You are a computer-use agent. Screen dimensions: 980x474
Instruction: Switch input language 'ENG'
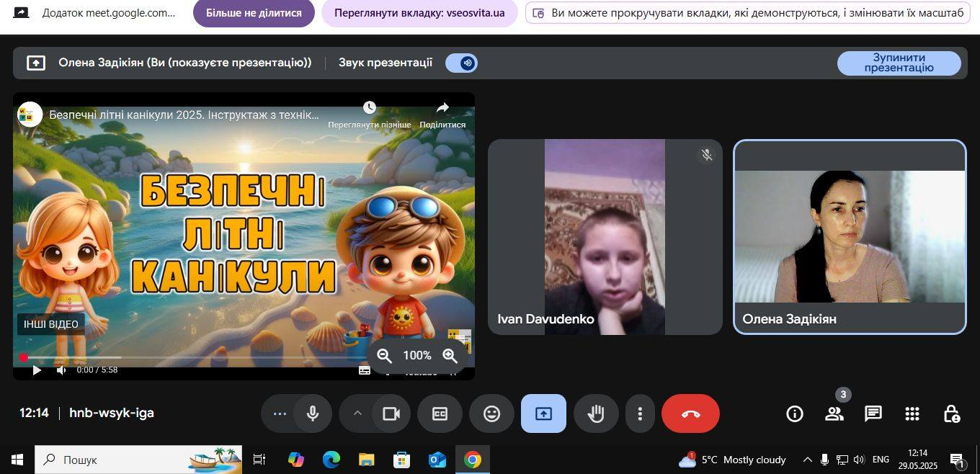coord(881,460)
